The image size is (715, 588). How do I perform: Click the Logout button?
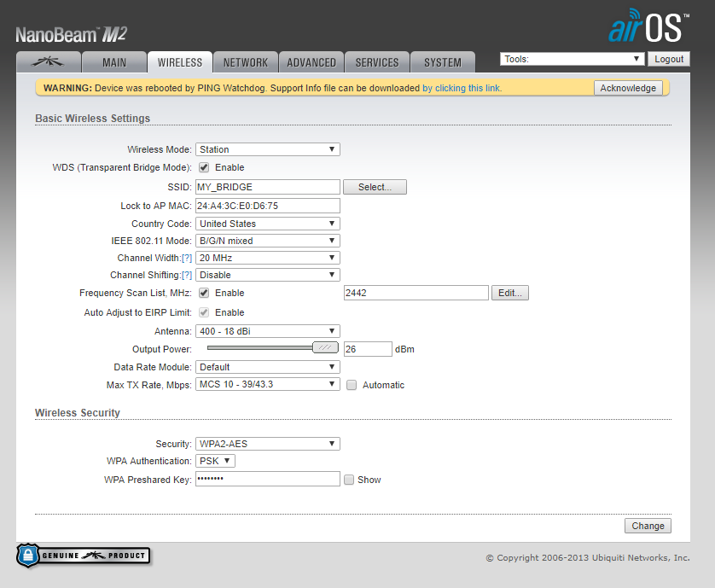tap(668, 59)
